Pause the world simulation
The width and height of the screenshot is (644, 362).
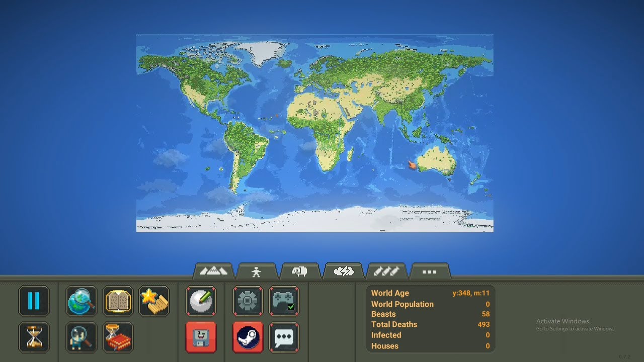[34, 301]
